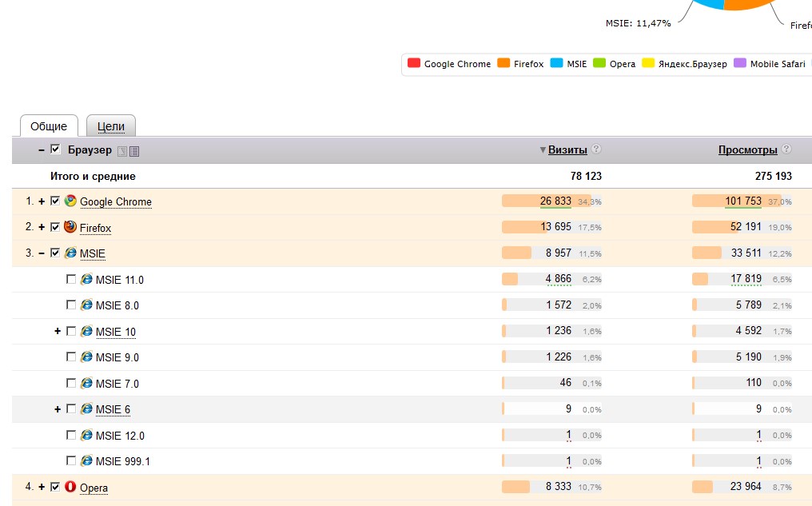Expand the MSIE 6 sub-row
The height and width of the screenshot is (506, 812).
58,409
